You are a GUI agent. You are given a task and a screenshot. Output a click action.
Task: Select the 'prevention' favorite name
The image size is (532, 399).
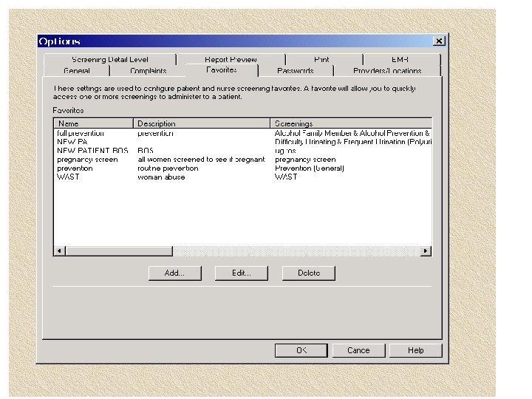(x=75, y=168)
